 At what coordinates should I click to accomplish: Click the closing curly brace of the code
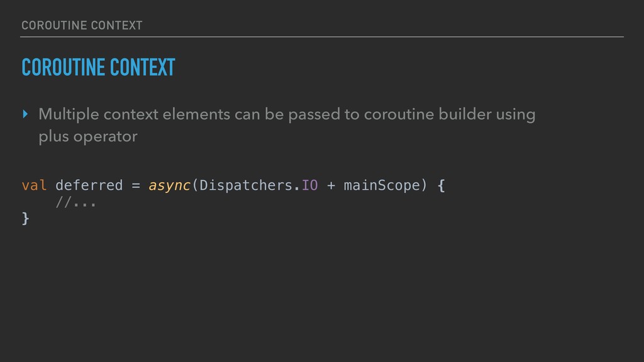coord(26,217)
